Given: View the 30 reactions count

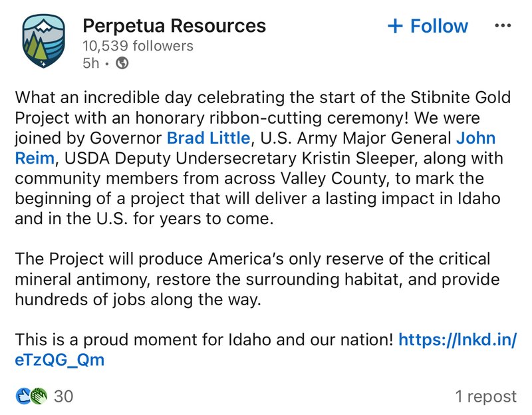Looking at the screenshot, I should click(63, 396).
